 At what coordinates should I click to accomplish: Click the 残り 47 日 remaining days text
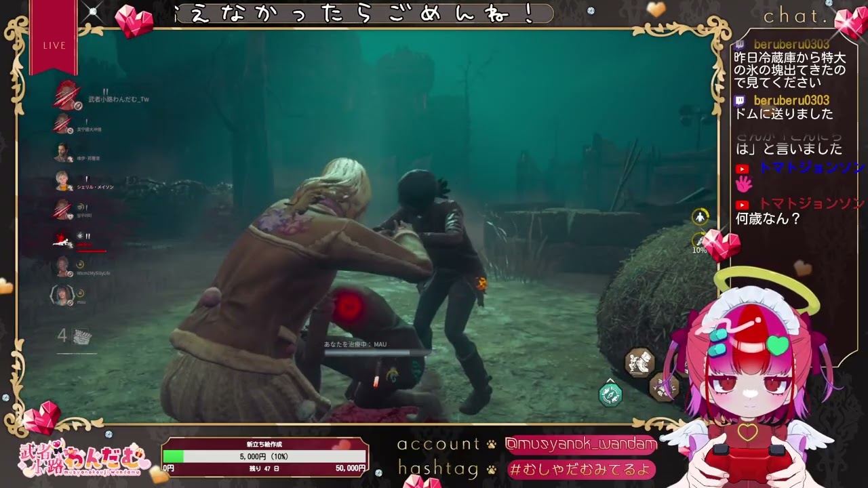point(265,468)
